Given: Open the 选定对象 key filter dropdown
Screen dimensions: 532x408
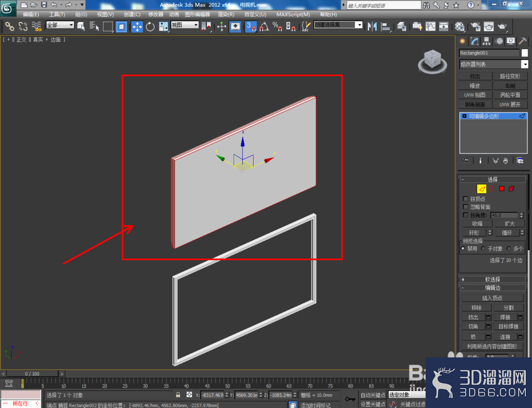Looking at the screenshot, I should (407, 395).
